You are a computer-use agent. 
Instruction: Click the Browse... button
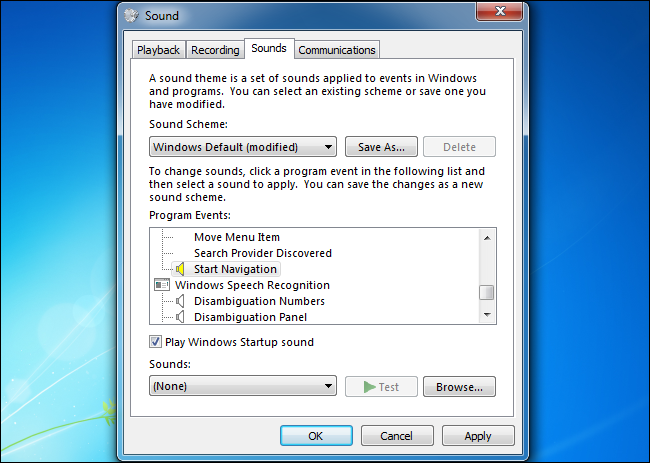pos(459,387)
